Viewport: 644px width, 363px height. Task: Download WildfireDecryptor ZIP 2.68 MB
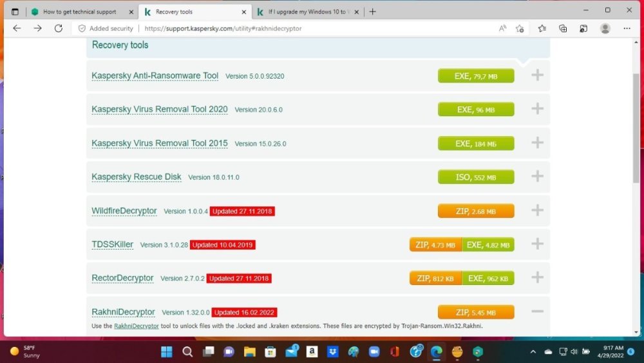pyautogui.click(x=476, y=211)
